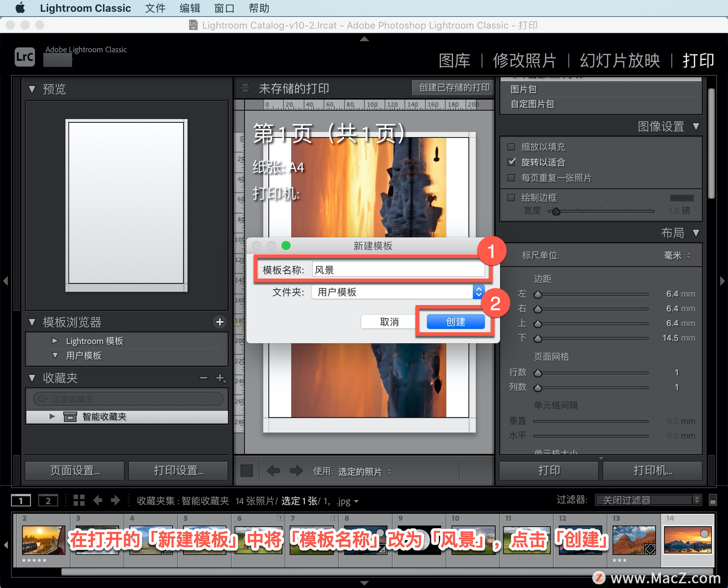Open the 窗口 menu
The height and width of the screenshot is (588, 728).
click(224, 8)
